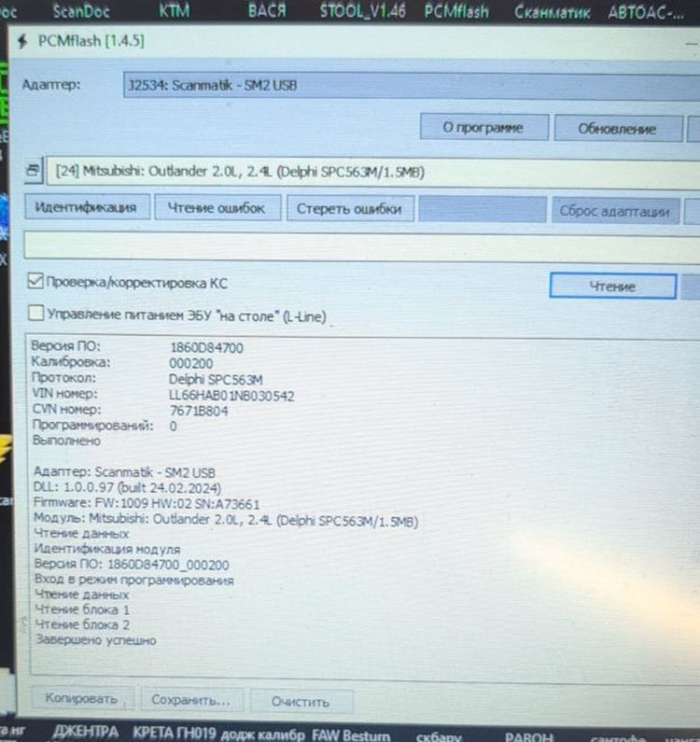Open the ScanDoc desktop shortcut
700x742 pixels.
pyautogui.click(x=81, y=11)
